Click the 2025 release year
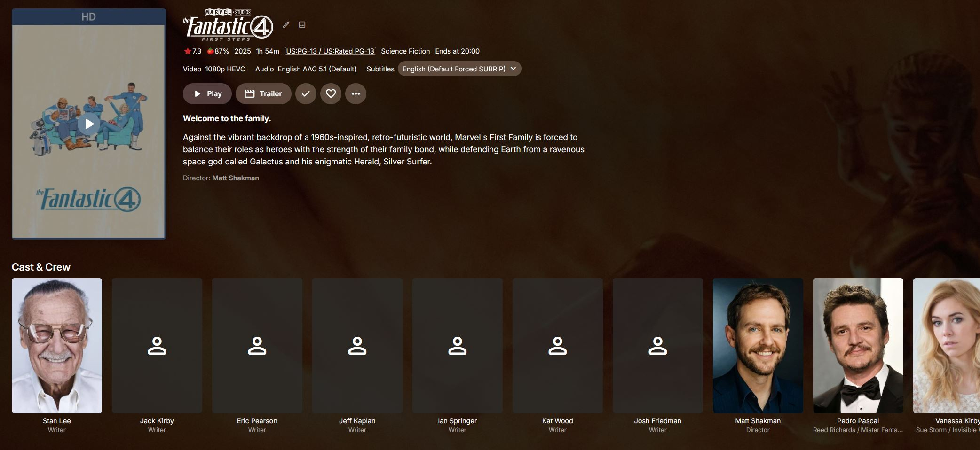980x450 pixels. coord(243,51)
